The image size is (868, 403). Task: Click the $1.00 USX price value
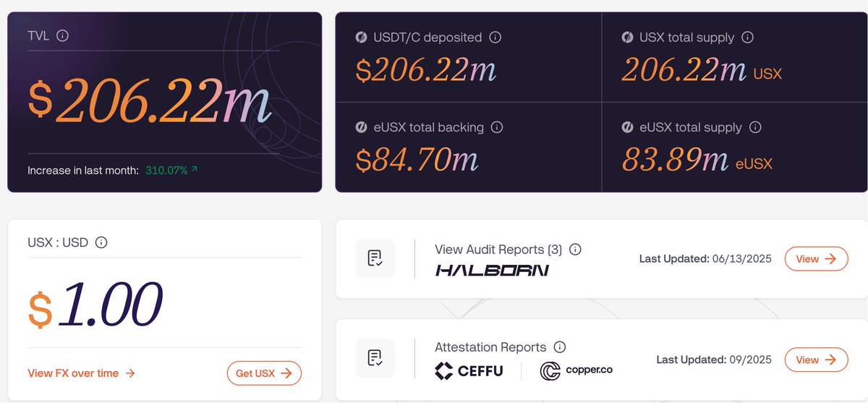point(95,305)
